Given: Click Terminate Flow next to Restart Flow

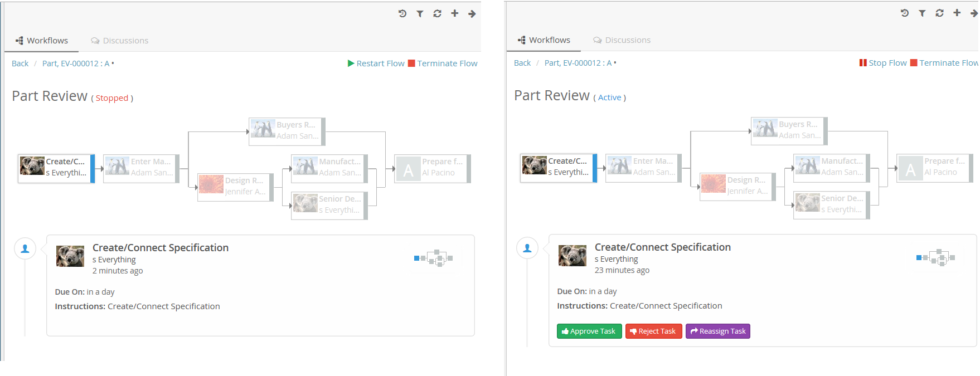Looking at the screenshot, I should [x=443, y=64].
